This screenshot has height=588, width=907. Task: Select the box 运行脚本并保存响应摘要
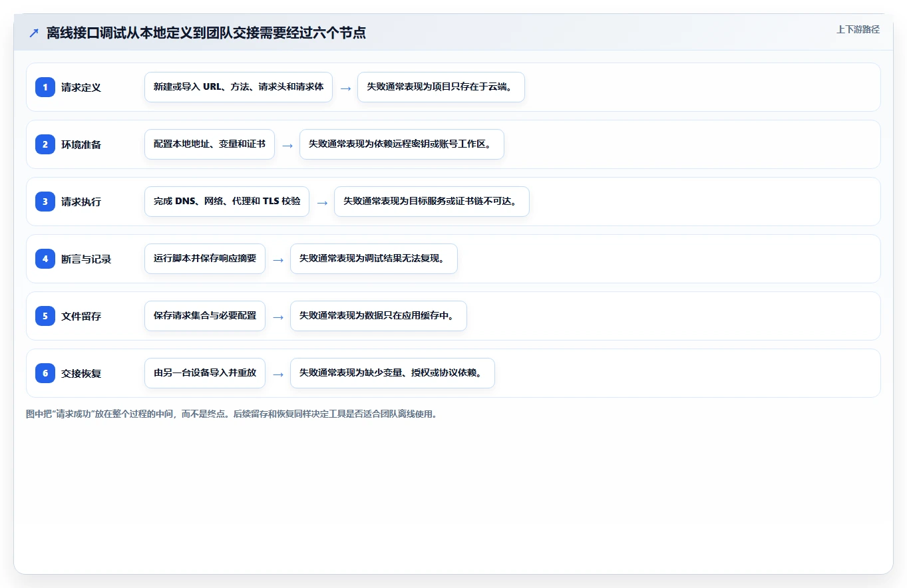pyautogui.click(x=205, y=259)
